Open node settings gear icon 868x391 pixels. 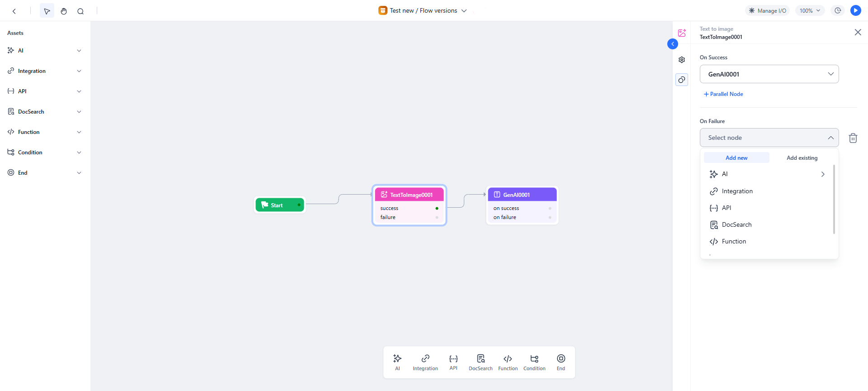tap(682, 60)
